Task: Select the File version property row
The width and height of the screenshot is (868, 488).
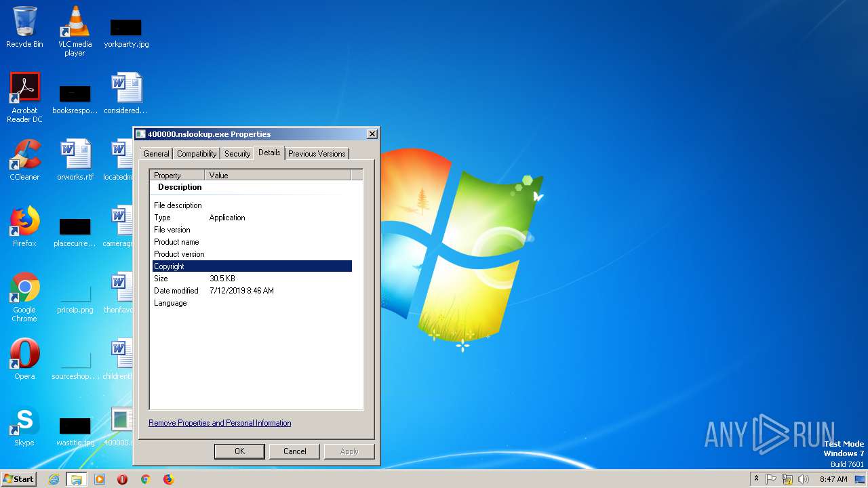Action: pos(252,230)
